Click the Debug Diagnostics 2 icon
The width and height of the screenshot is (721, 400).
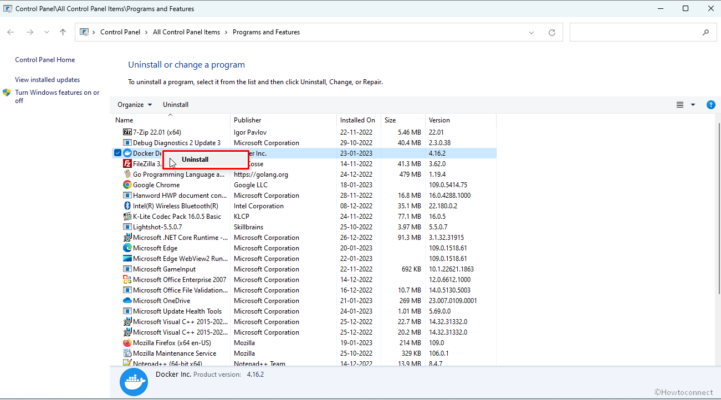click(127, 143)
